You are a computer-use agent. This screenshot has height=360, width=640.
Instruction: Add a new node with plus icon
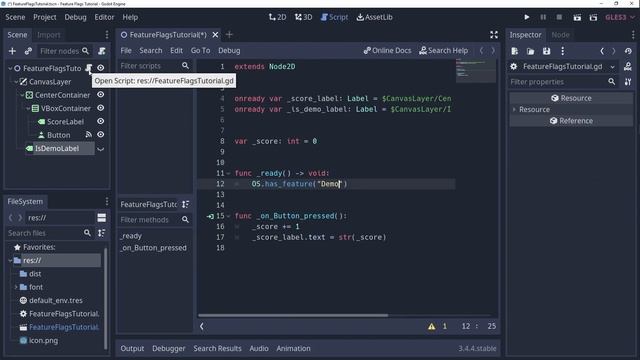tap(12, 51)
